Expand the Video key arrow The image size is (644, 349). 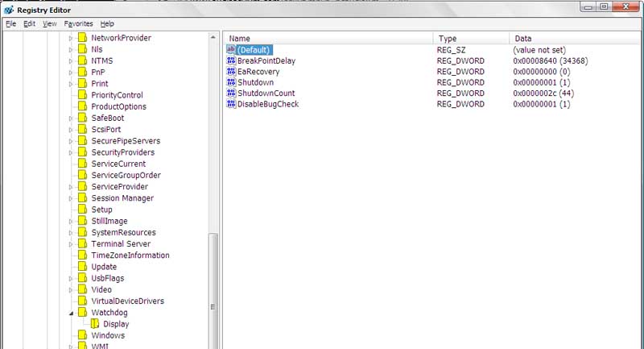click(x=71, y=290)
